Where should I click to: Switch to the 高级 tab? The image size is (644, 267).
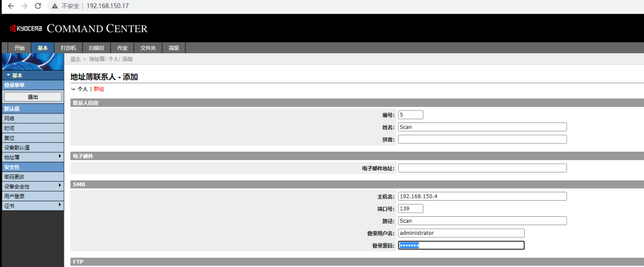[174, 48]
